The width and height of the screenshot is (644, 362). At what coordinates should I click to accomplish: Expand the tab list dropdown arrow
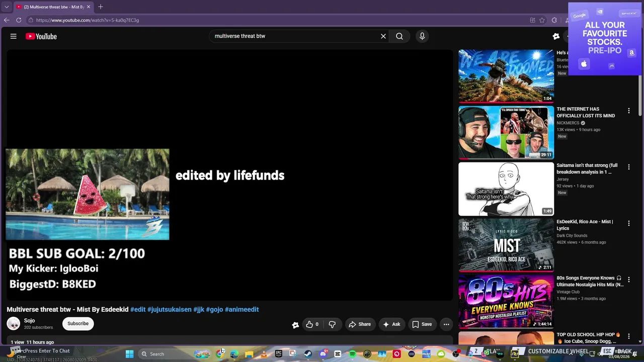click(x=7, y=7)
